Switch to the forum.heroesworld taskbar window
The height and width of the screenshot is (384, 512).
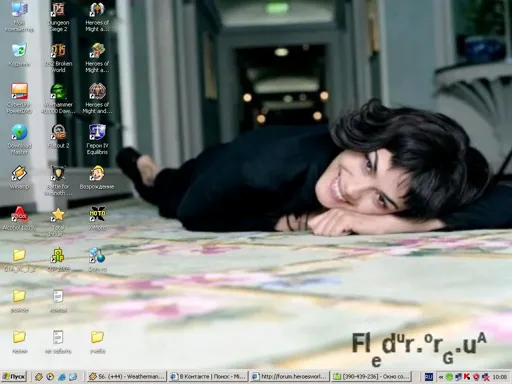(x=290, y=377)
